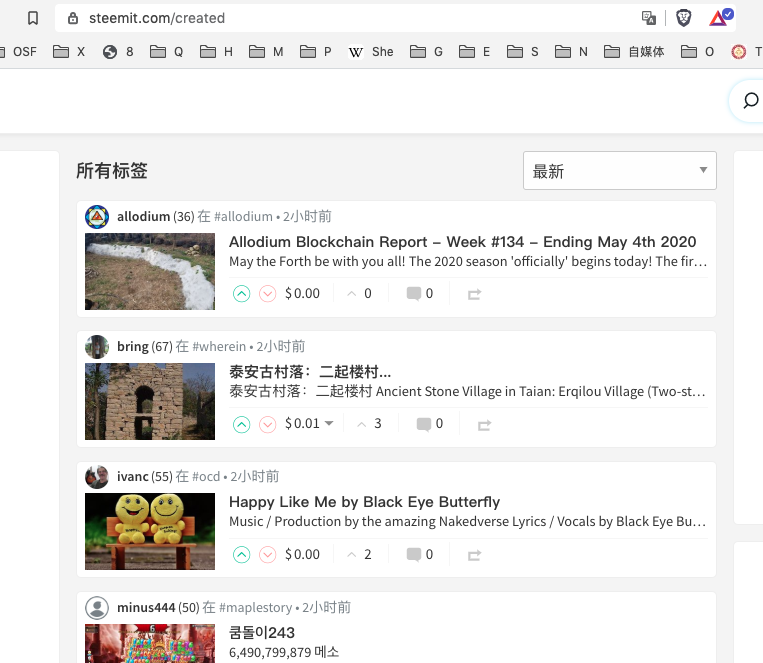The image size is (763, 663).
Task: Open the #wherein tag link
Action: tap(219, 347)
